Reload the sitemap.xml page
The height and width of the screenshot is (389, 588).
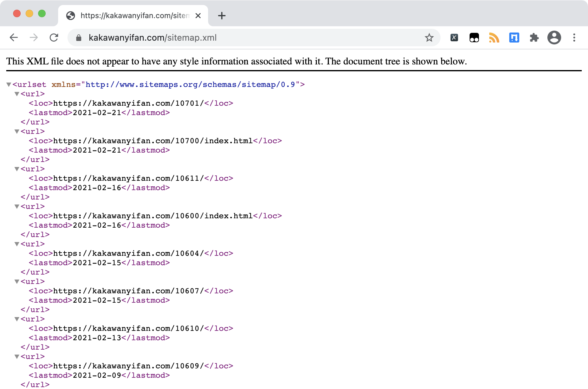point(54,38)
